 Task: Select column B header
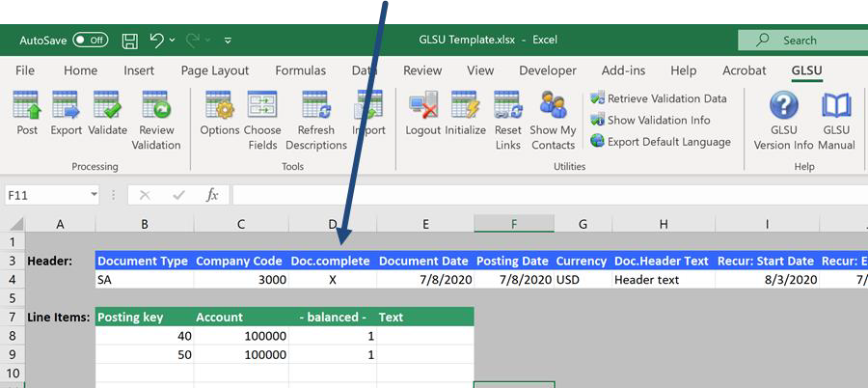[x=145, y=224]
